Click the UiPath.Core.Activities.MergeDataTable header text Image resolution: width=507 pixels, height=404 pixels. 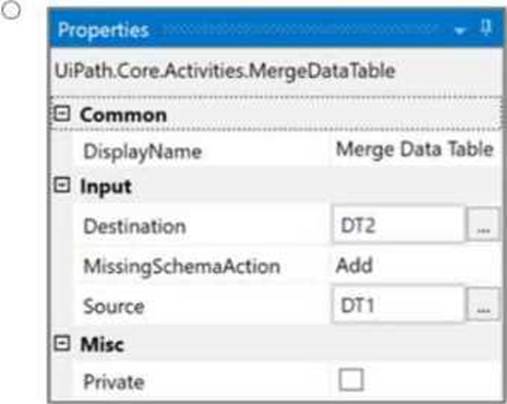coord(225,71)
